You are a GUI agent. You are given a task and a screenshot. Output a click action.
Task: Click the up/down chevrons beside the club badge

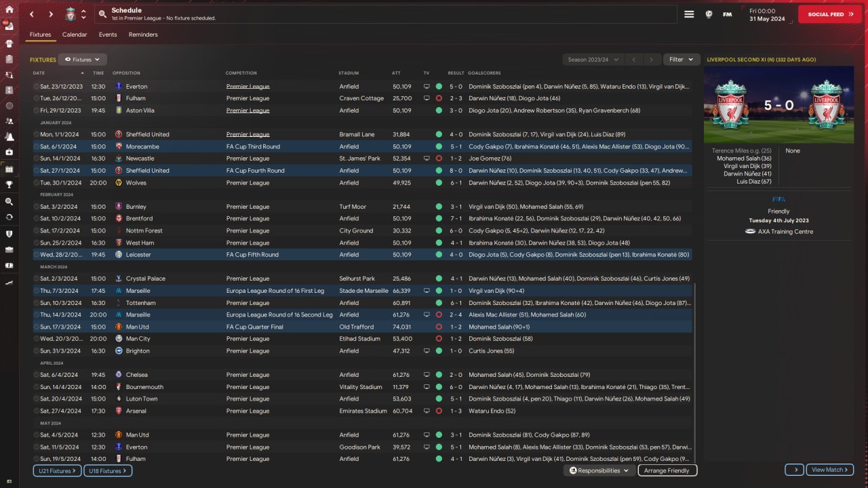point(83,14)
